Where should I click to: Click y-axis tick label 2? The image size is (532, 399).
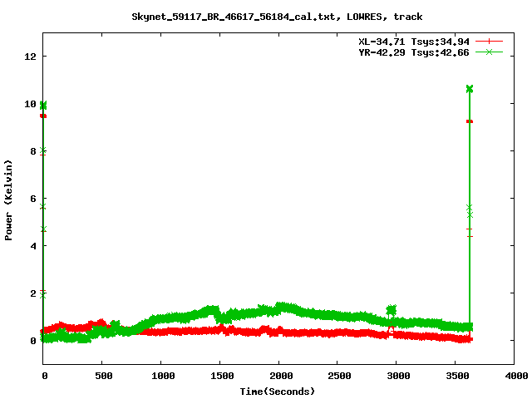pos(33,293)
